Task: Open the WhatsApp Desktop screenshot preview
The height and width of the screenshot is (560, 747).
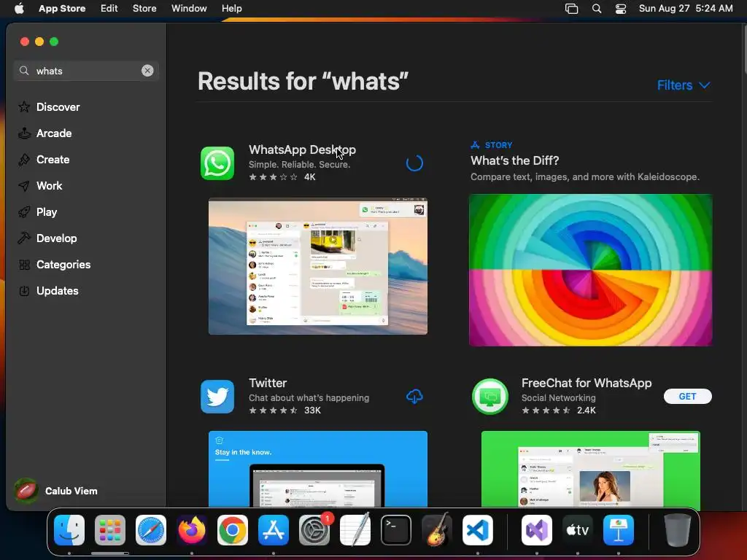Action: tap(318, 265)
